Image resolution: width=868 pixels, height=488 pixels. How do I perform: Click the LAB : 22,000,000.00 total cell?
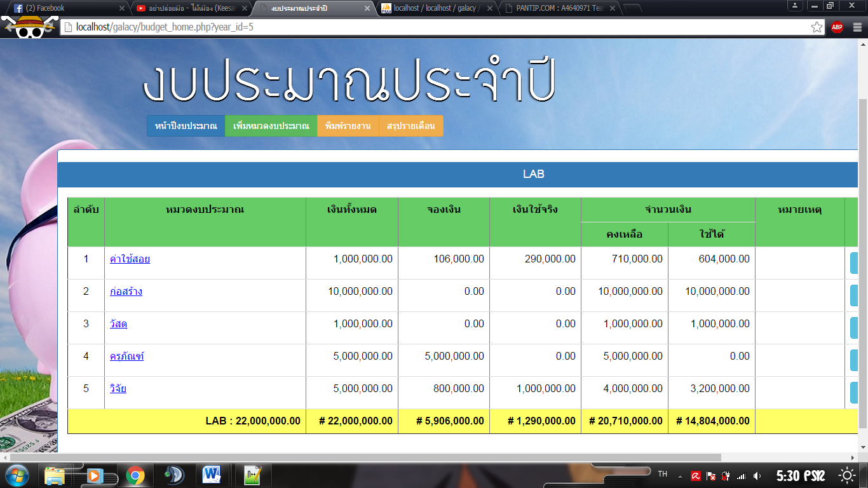point(187,421)
